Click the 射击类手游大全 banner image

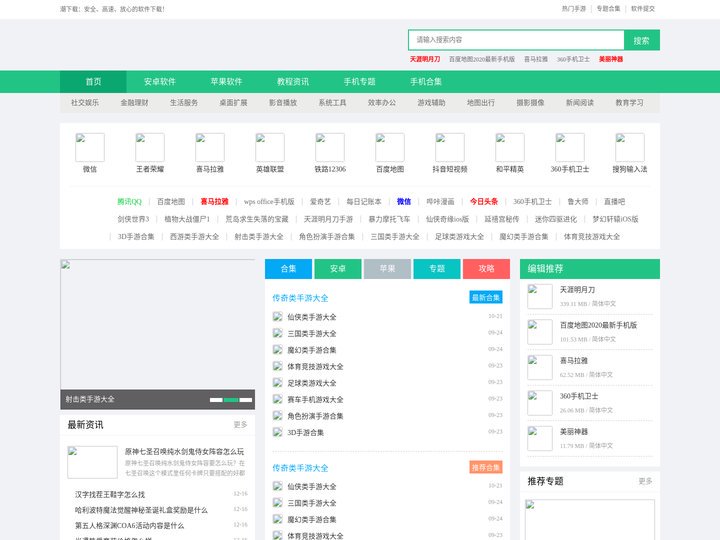coord(158,325)
